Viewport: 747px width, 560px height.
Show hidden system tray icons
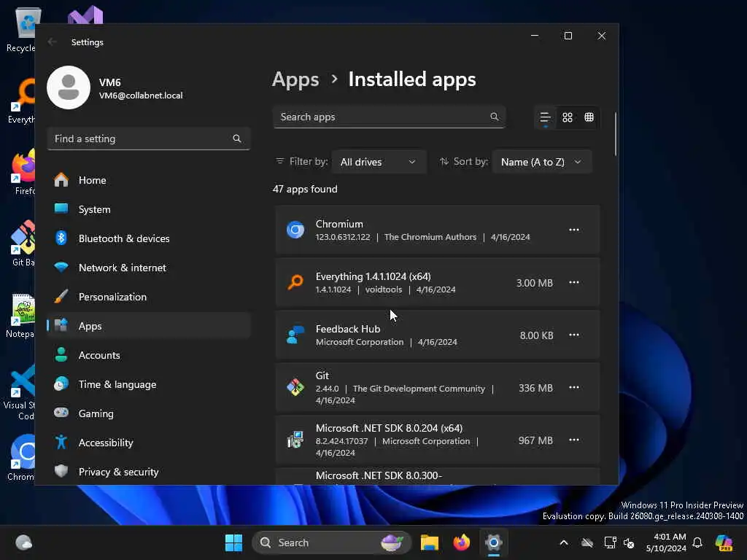[x=564, y=542]
